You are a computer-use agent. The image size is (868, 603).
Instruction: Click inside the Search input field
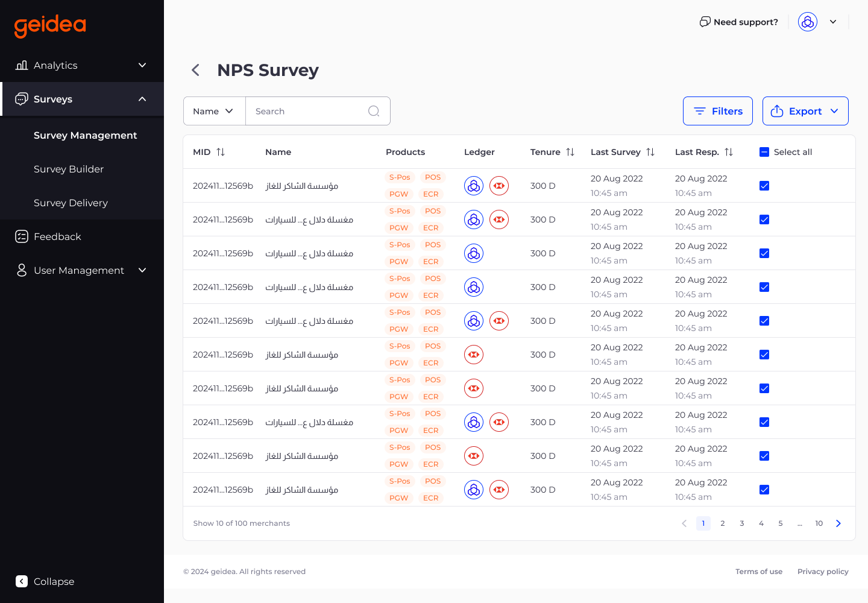[307, 111]
